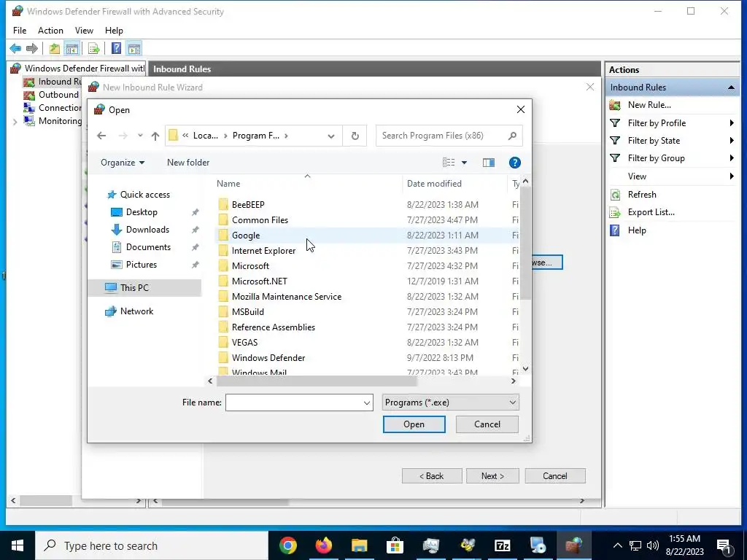
Task: Open the File menu
Action: click(20, 31)
